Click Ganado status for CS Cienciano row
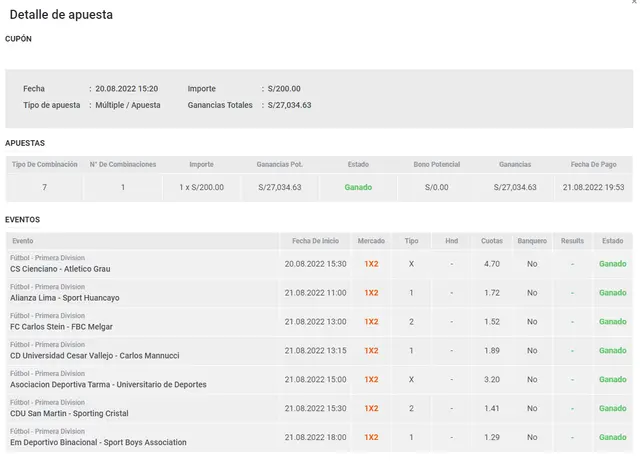This screenshot has height=461, width=640. [x=613, y=264]
